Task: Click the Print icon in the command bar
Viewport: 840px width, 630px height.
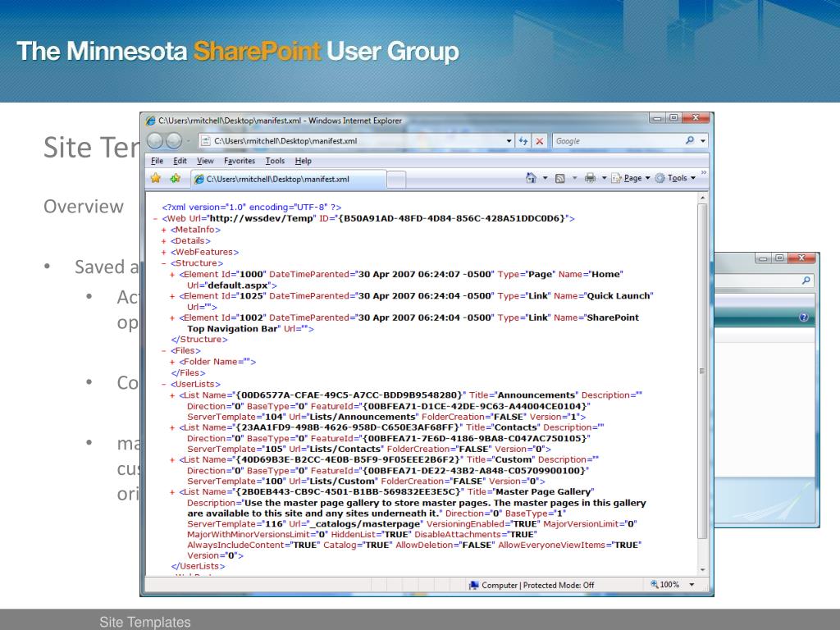Action: click(588, 178)
